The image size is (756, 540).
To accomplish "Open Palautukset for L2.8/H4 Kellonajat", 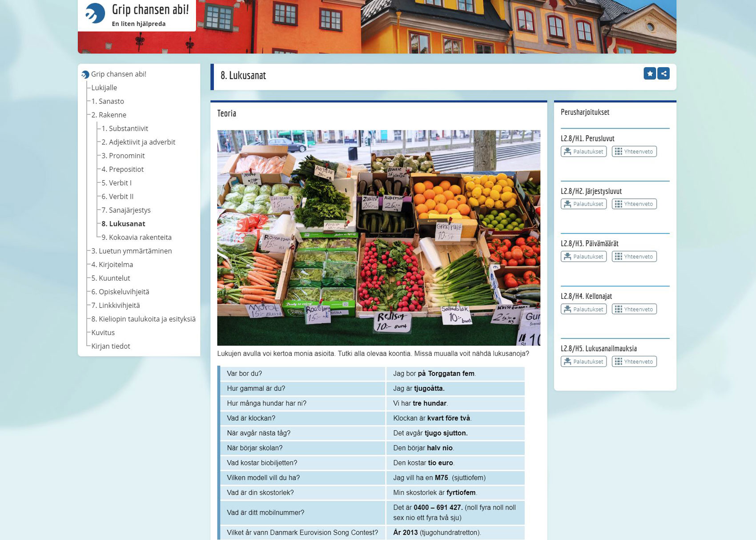I will [x=583, y=309].
